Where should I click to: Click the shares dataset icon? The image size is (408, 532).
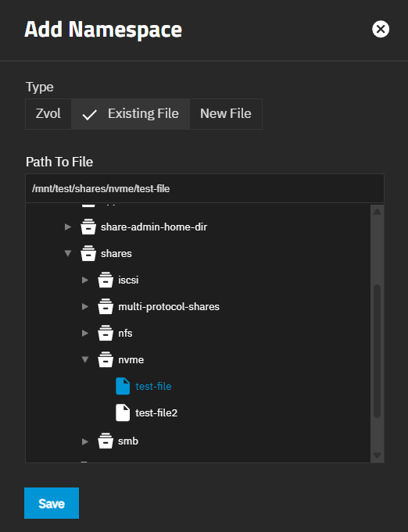88,253
